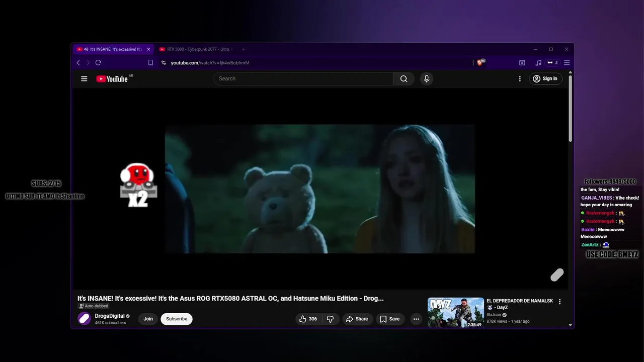Click the Auto-dubbed label
644x362 pixels.
(x=94, y=306)
